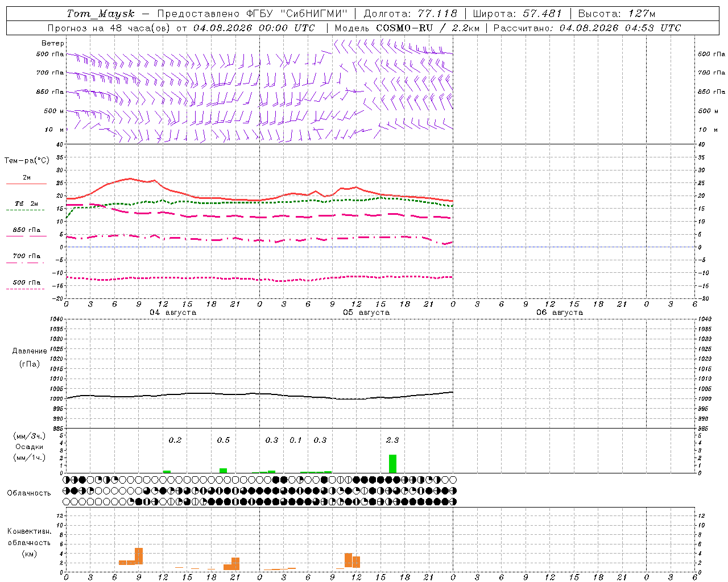This screenshot has width=728, height=582.
Task: Click the 850 гПа temperature legend entry
Action: coord(26,230)
